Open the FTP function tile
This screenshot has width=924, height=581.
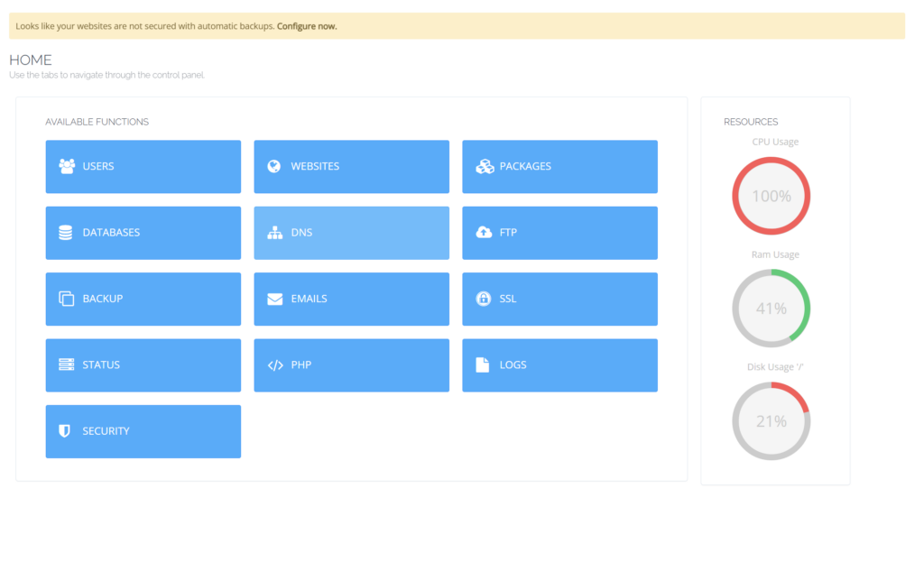[x=559, y=233]
